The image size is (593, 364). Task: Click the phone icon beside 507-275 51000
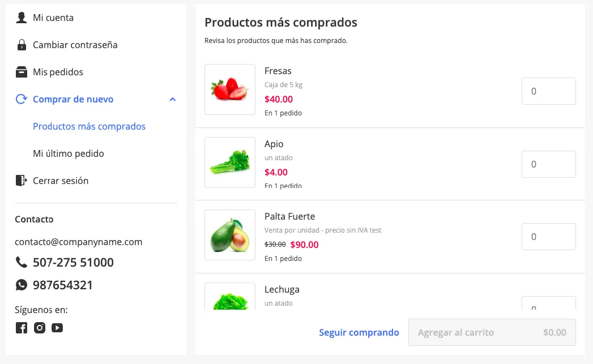click(x=21, y=262)
